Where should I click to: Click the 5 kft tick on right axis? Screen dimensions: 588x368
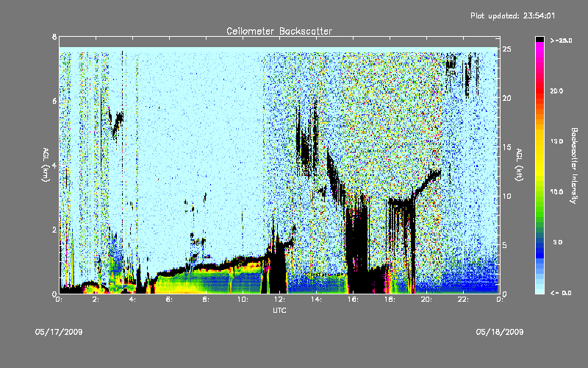(x=505, y=245)
